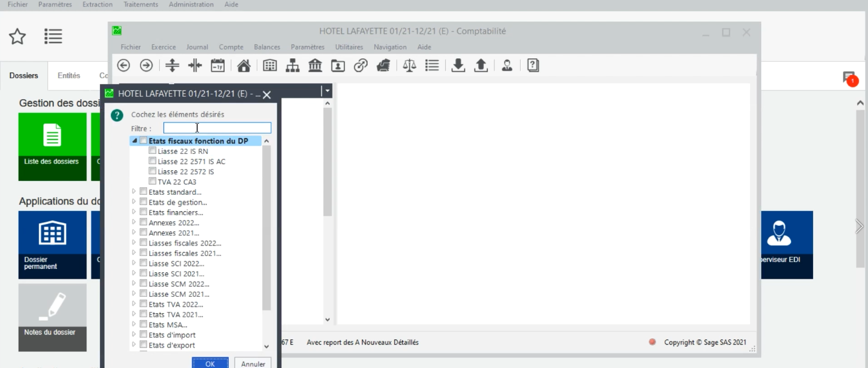Screen dimensions: 868x368
Task: Click the upload arrow toolbar icon
Action: coord(480,66)
